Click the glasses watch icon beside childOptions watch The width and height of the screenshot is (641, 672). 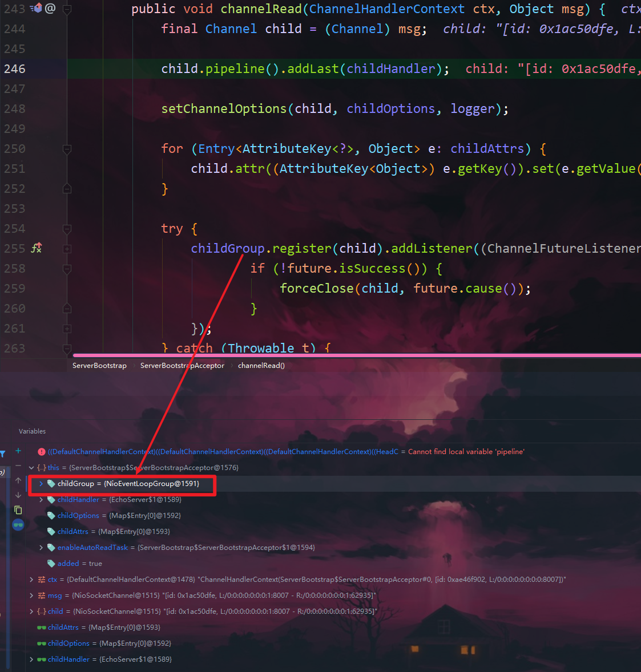[x=42, y=643]
